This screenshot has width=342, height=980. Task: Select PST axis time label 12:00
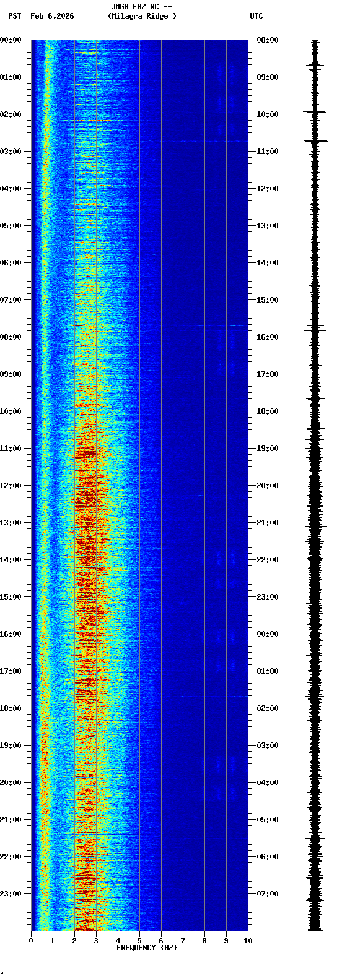point(11,486)
